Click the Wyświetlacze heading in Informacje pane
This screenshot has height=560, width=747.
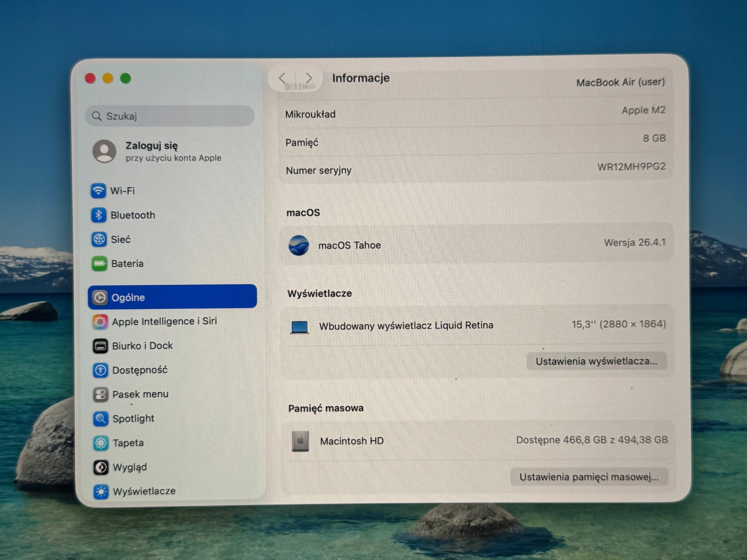[320, 293]
